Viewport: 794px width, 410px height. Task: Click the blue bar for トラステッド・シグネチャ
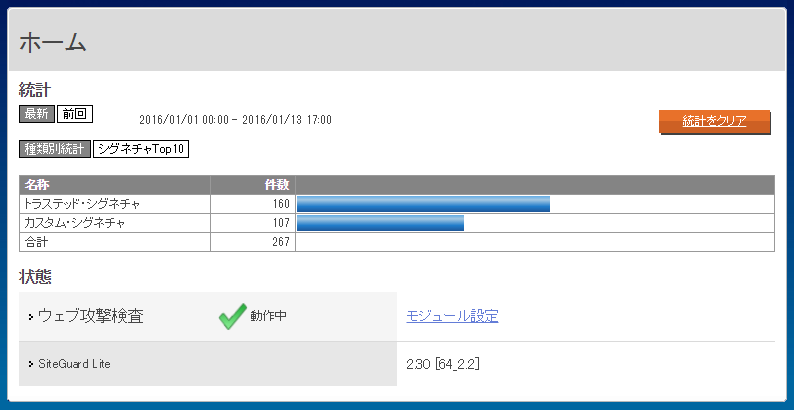click(x=423, y=204)
